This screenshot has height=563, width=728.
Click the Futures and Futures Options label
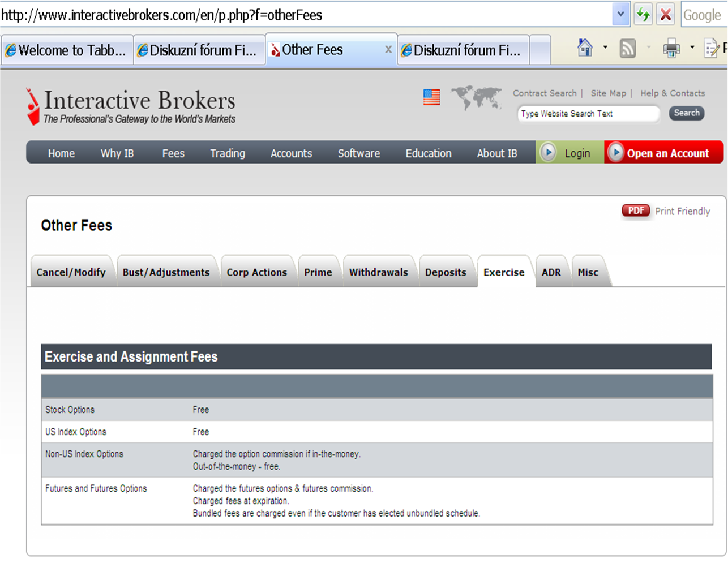(x=96, y=488)
